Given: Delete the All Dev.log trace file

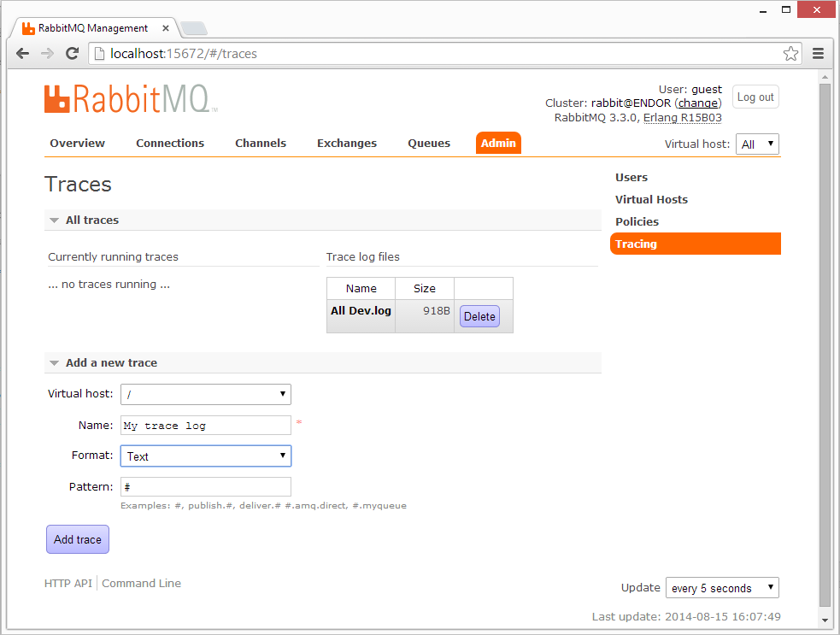Looking at the screenshot, I should click(479, 316).
